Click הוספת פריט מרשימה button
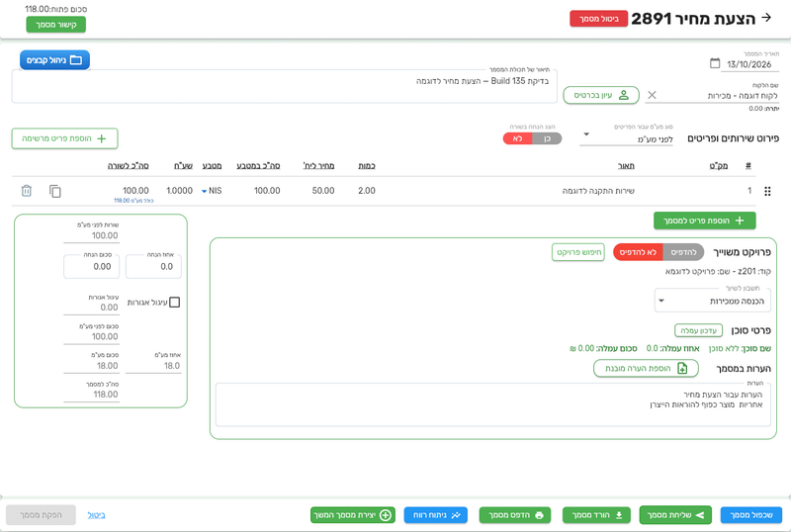 pos(64,138)
